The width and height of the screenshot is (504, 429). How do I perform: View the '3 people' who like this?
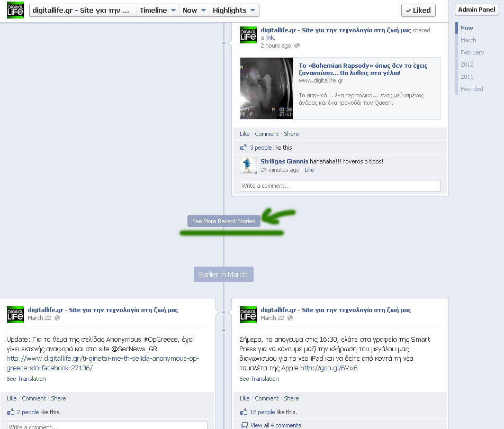260,148
